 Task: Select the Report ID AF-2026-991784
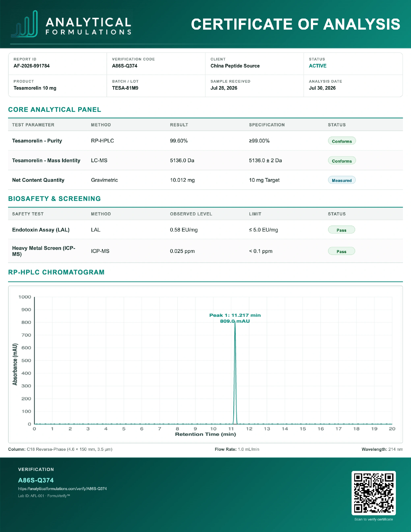click(32, 66)
